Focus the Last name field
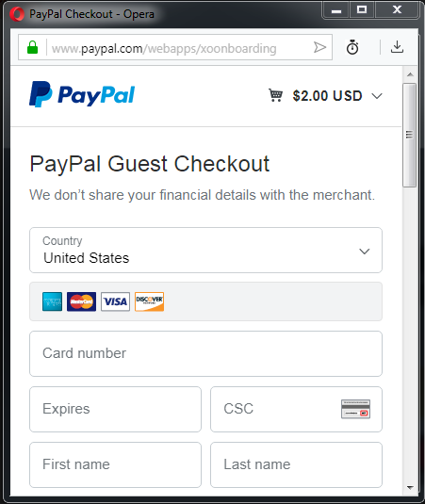The width and height of the screenshot is (425, 504). coord(296,464)
